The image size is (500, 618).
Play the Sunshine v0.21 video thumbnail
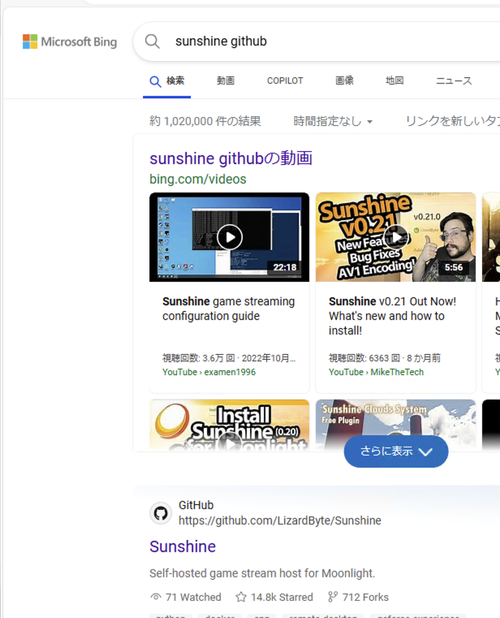(x=396, y=237)
